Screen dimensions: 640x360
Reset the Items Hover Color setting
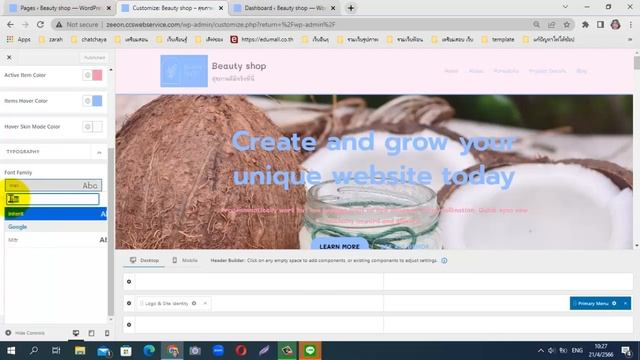pyautogui.click(x=87, y=101)
